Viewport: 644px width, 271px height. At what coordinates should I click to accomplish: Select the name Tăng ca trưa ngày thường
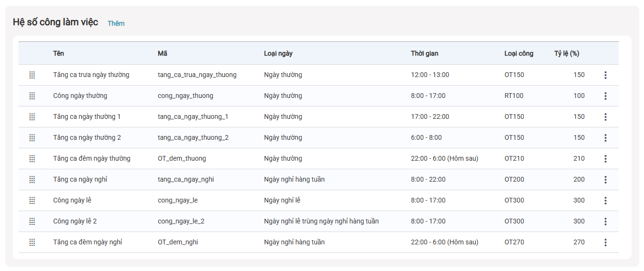tap(91, 75)
